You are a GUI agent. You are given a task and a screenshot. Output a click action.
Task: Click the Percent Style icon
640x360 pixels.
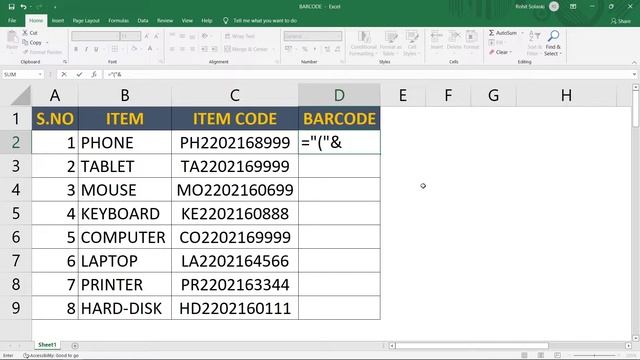[304, 49]
